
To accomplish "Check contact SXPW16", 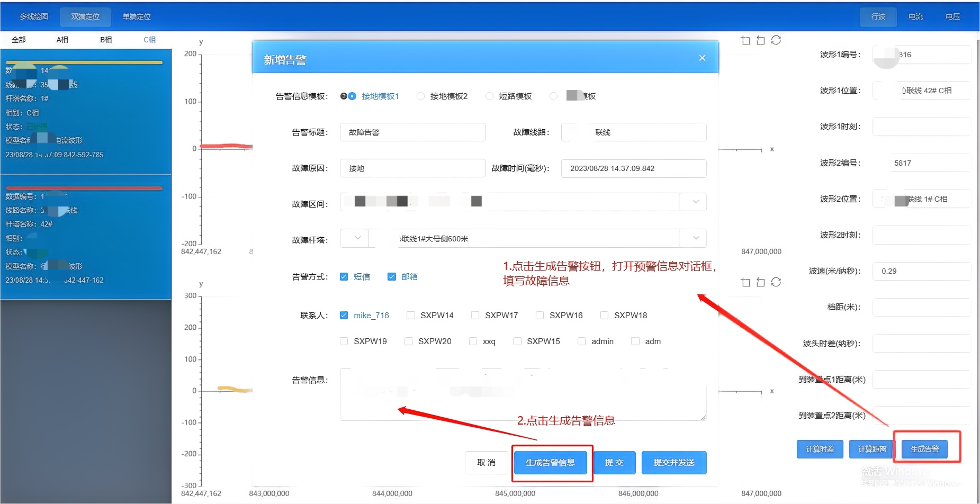I will click(540, 315).
